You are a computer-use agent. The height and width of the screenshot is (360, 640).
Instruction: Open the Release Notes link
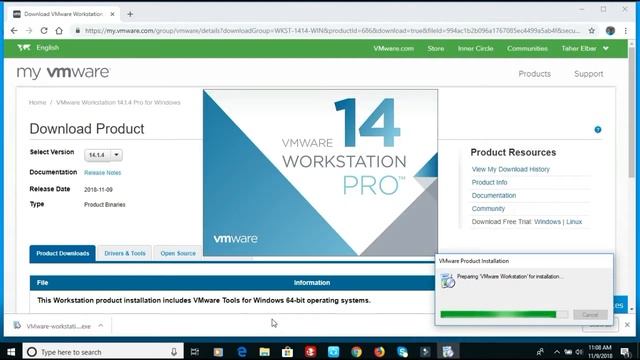coord(102,173)
